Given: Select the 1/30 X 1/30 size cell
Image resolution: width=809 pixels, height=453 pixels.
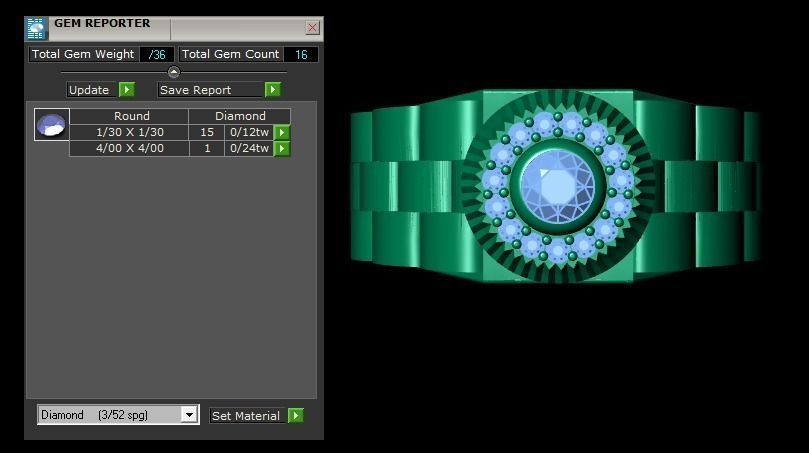Looking at the screenshot, I should tap(130, 132).
